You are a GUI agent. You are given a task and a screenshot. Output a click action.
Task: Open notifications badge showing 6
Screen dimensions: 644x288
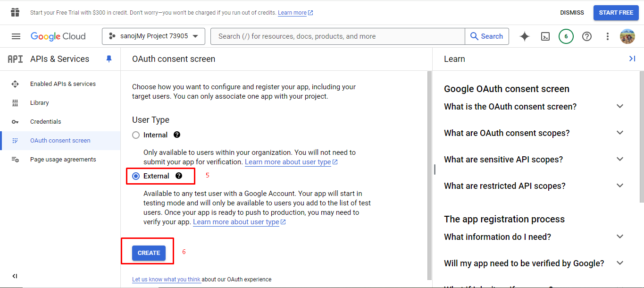[566, 36]
